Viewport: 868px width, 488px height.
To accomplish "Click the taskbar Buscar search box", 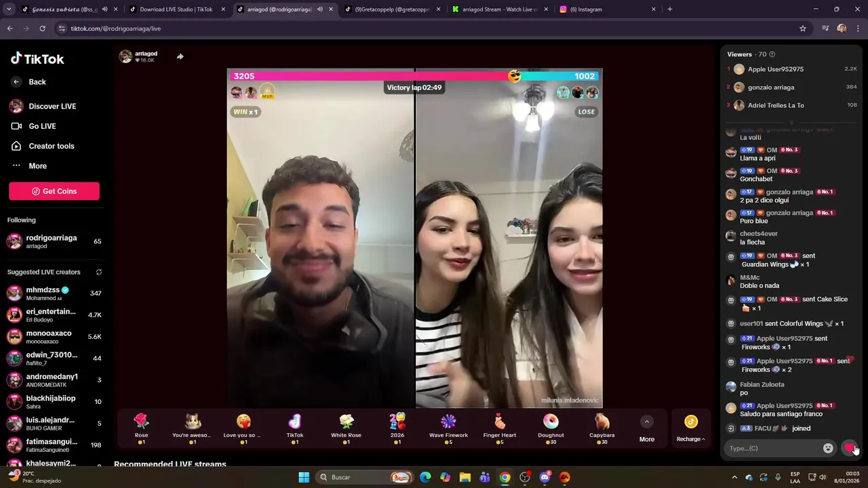I will click(x=366, y=477).
